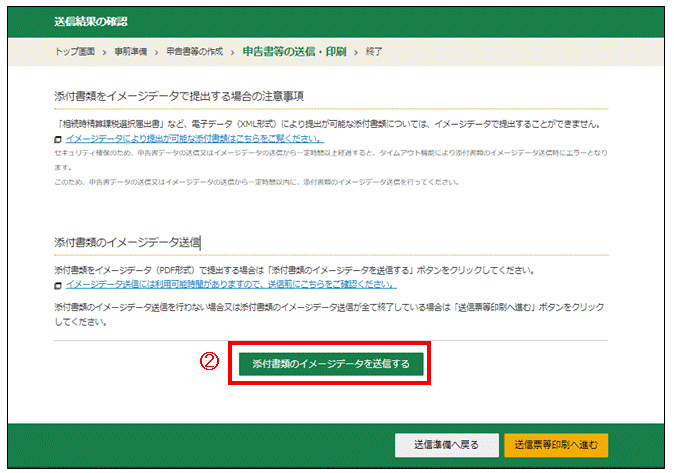Viewport: 674px width, 473px height.
Task: Click sentence starting 「相続時精算課税選択届出書」など
Action: pos(329,124)
